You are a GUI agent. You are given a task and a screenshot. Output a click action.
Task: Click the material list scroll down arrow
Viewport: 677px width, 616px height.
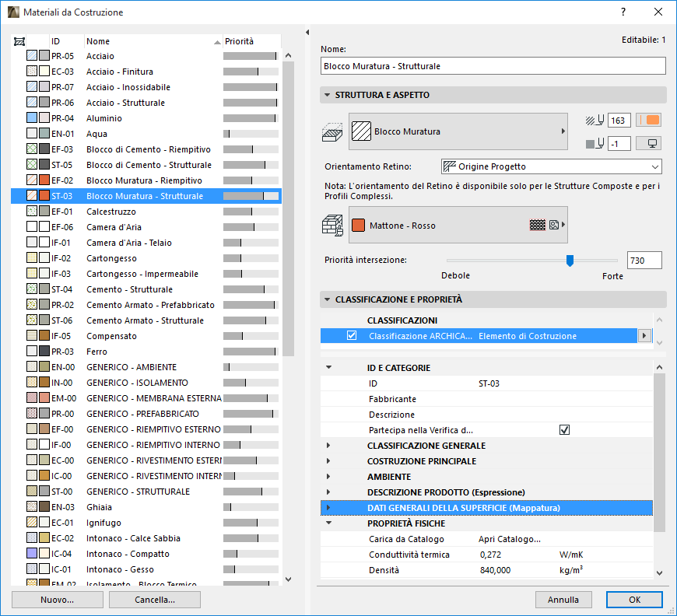point(289,579)
